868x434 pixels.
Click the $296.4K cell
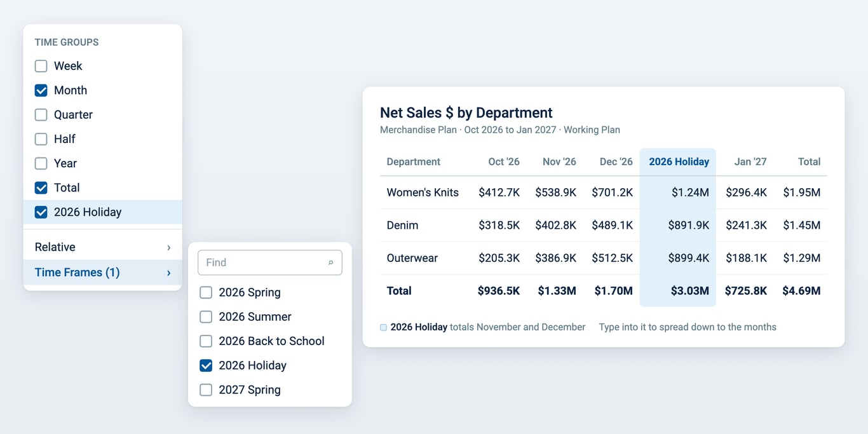coord(746,192)
